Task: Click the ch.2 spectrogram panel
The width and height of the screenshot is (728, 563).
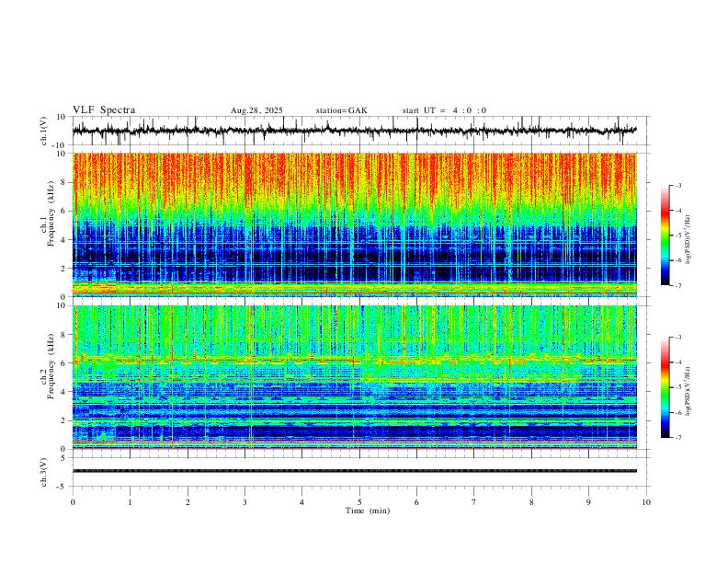Action: pos(355,377)
